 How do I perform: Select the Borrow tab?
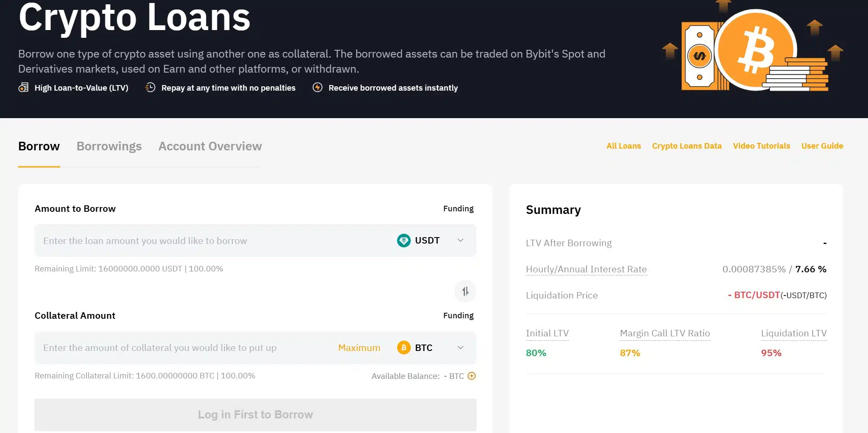click(x=39, y=146)
